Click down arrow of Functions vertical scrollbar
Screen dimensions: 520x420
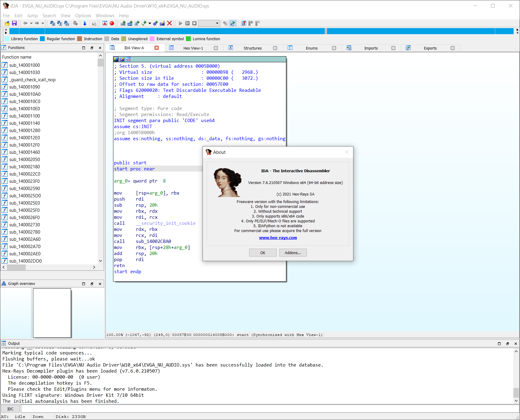[x=100, y=261]
